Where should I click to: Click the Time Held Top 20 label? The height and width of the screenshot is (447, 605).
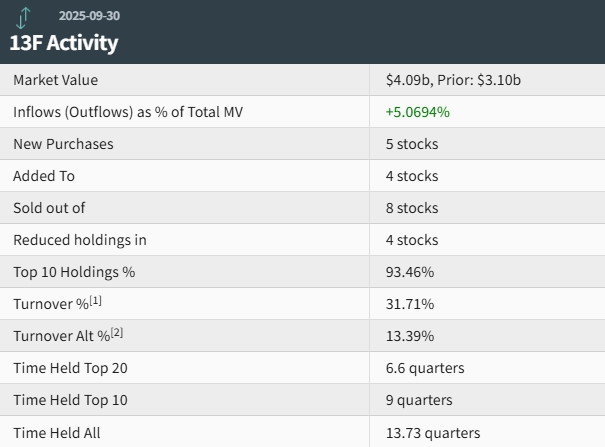click(x=70, y=368)
